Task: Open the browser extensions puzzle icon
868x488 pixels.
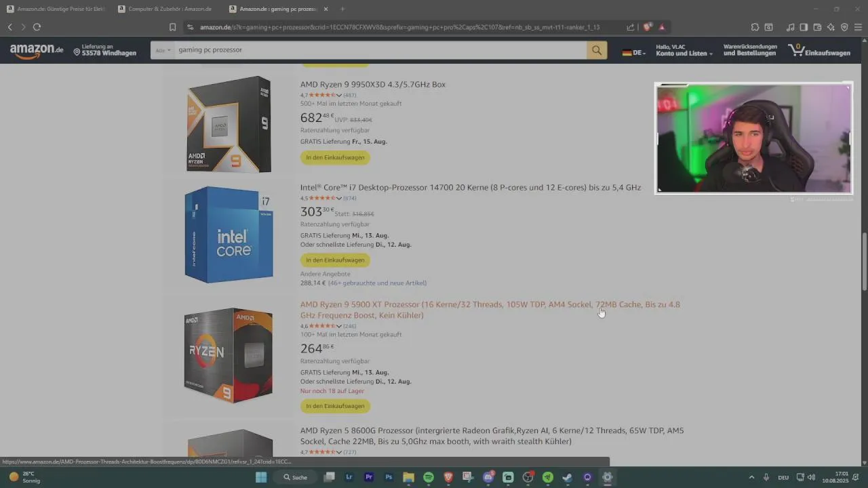Action: tap(755, 27)
